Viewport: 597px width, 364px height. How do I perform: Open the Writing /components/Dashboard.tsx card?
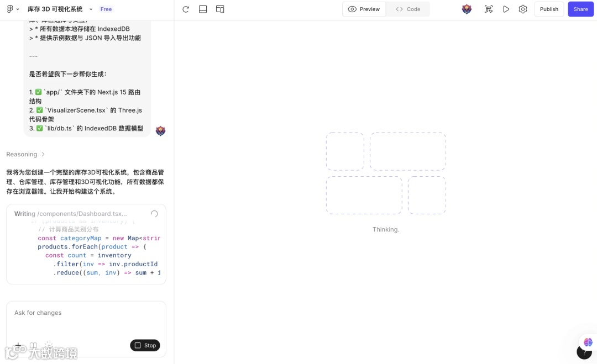pyautogui.click(x=86, y=244)
